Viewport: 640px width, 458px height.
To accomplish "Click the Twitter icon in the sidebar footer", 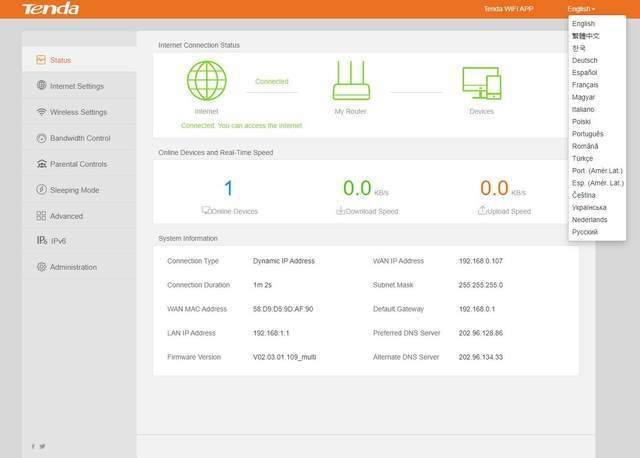I will click(x=42, y=446).
